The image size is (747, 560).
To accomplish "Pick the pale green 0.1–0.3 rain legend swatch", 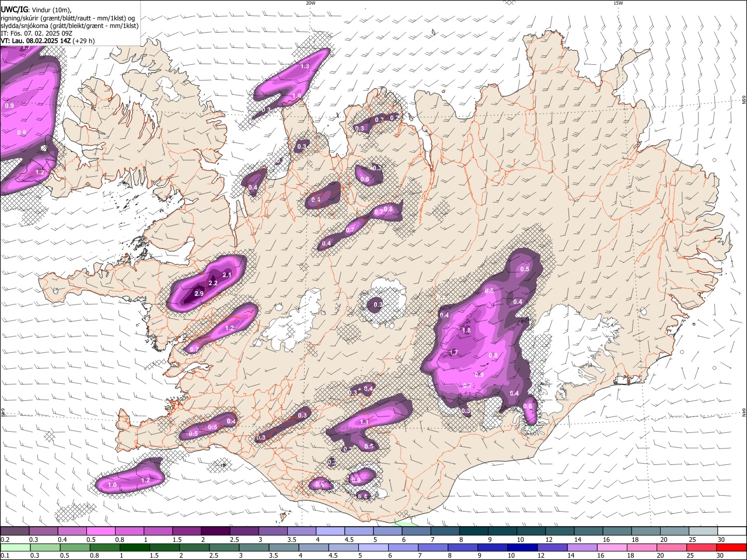I will (15, 548).
